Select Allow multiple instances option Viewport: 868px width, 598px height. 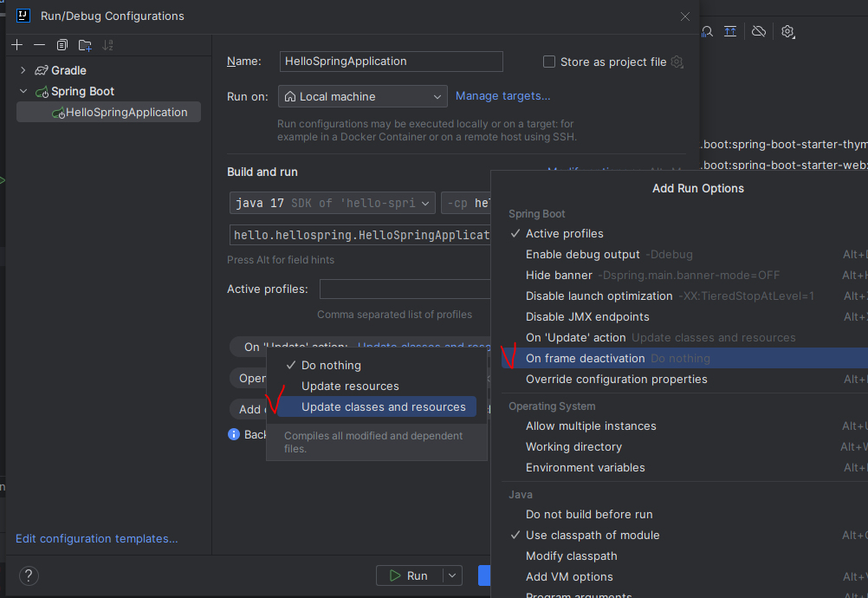(x=684, y=426)
